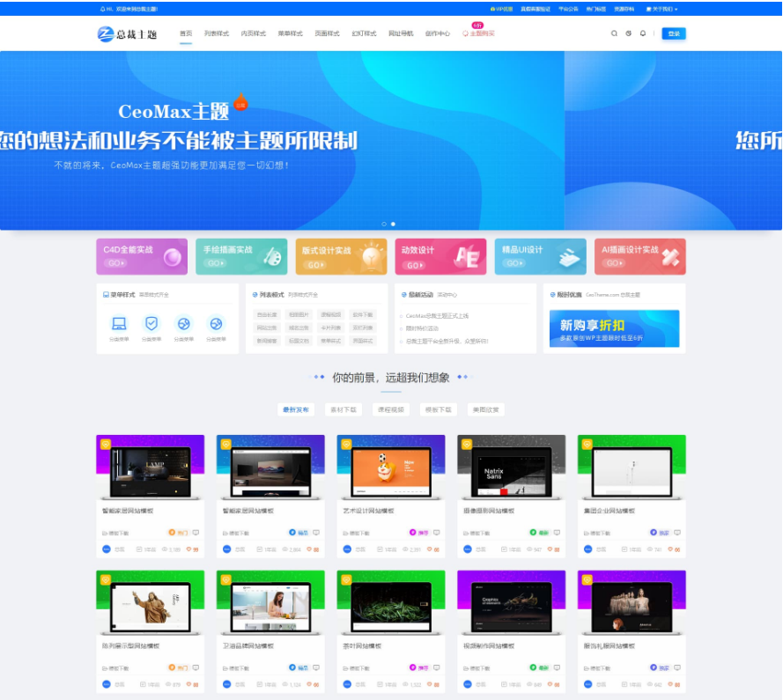Select the 课程视频 tab
Screen dimensions: 783x700
tap(390, 409)
